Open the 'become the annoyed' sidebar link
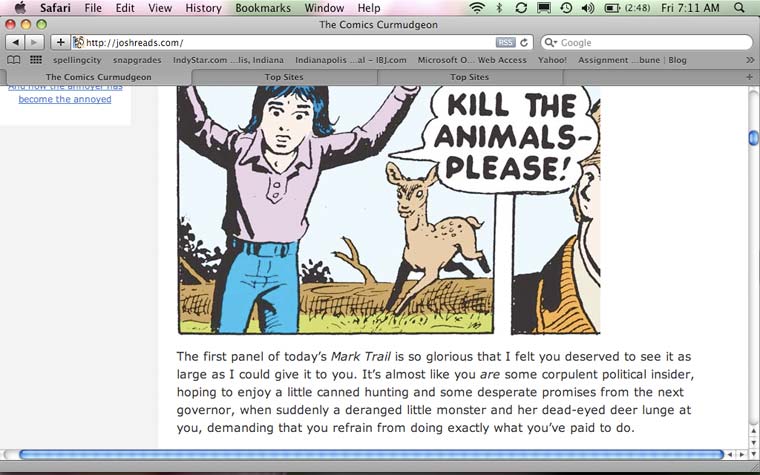Screen dimensions: 760x475 pyautogui.click(x=65, y=99)
